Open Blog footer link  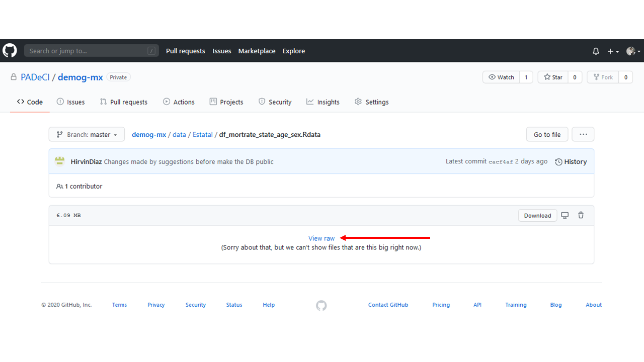click(556, 305)
